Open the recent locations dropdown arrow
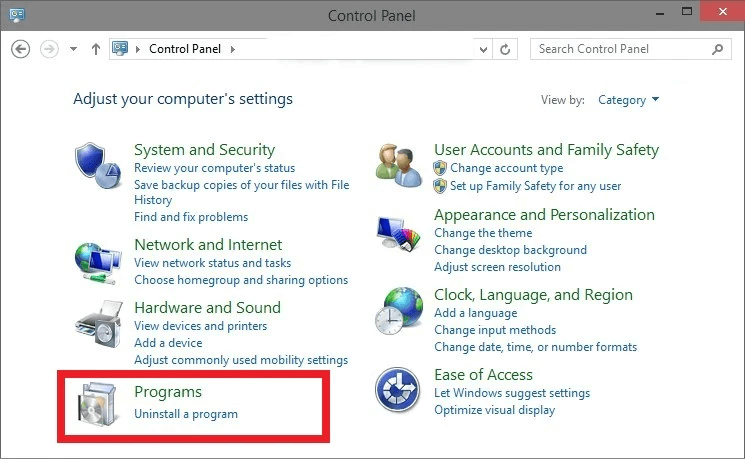745x459 pixels. 74,49
